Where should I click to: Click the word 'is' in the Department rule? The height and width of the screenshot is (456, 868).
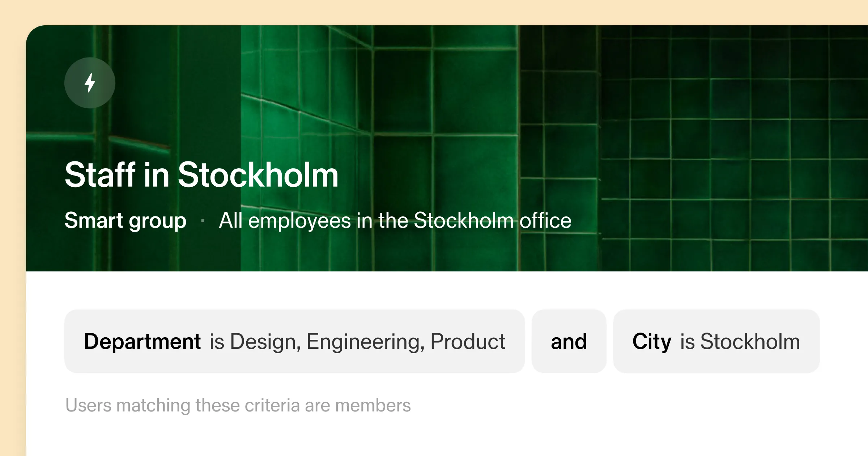pyautogui.click(x=217, y=341)
